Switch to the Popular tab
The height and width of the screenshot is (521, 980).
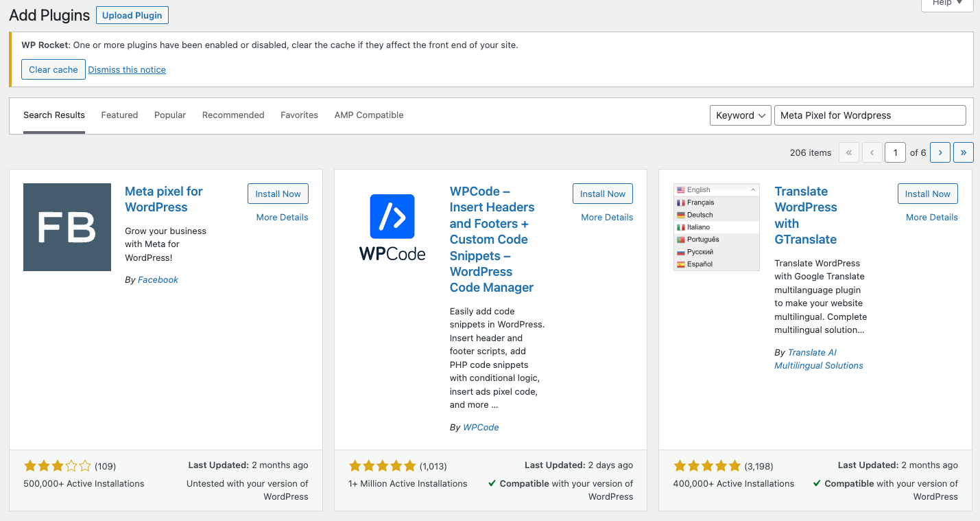pyautogui.click(x=170, y=115)
